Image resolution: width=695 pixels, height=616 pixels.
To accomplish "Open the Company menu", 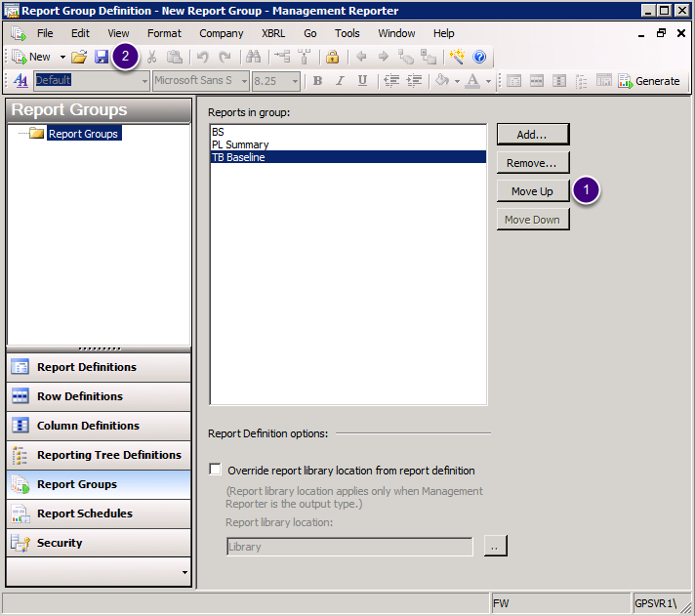I will coord(222,33).
